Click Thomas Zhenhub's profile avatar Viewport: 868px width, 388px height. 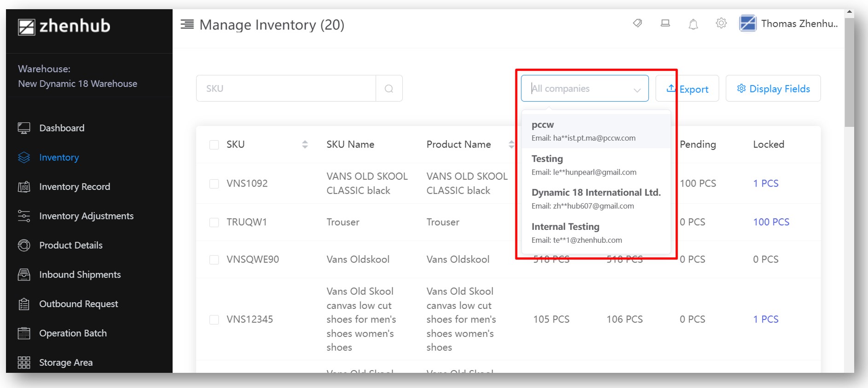pyautogui.click(x=748, y=23)
